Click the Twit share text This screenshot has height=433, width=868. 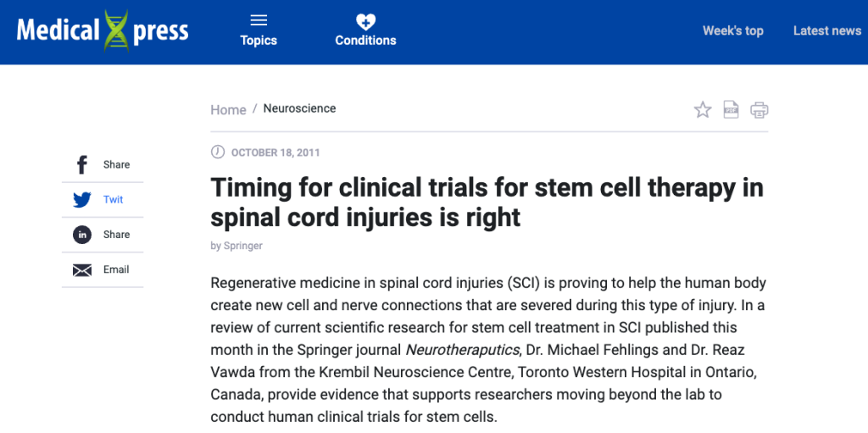[x=114, y=200]
